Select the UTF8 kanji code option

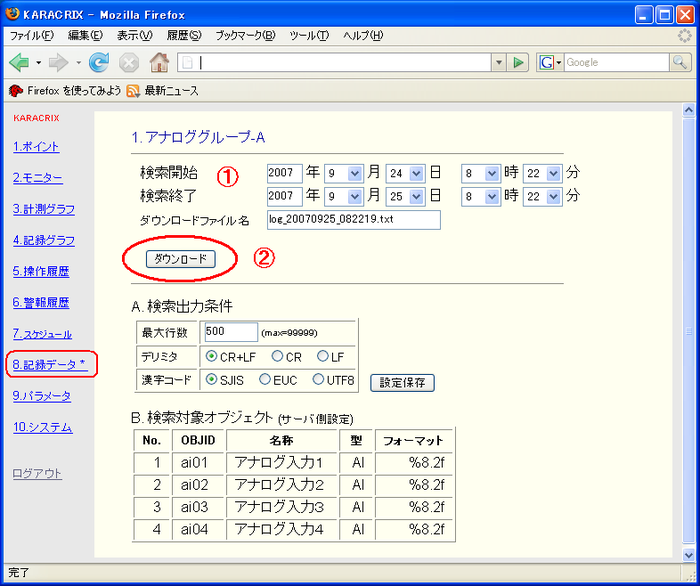(318, 379)
